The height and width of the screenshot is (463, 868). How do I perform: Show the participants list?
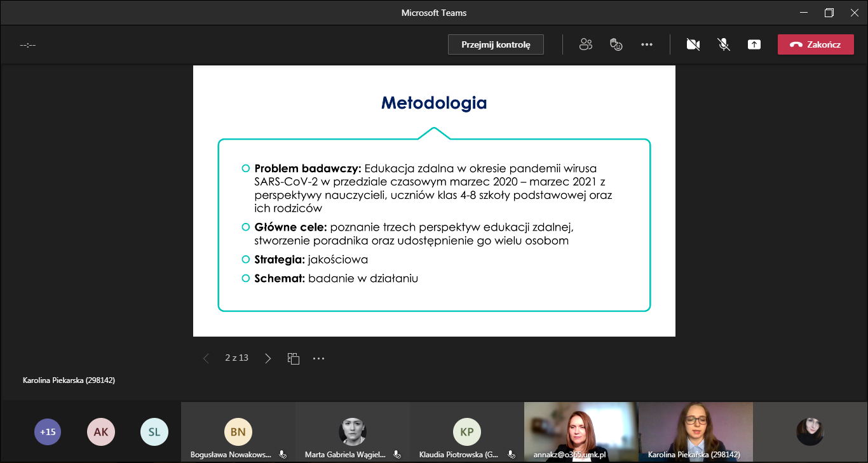(x=586, y=44)
